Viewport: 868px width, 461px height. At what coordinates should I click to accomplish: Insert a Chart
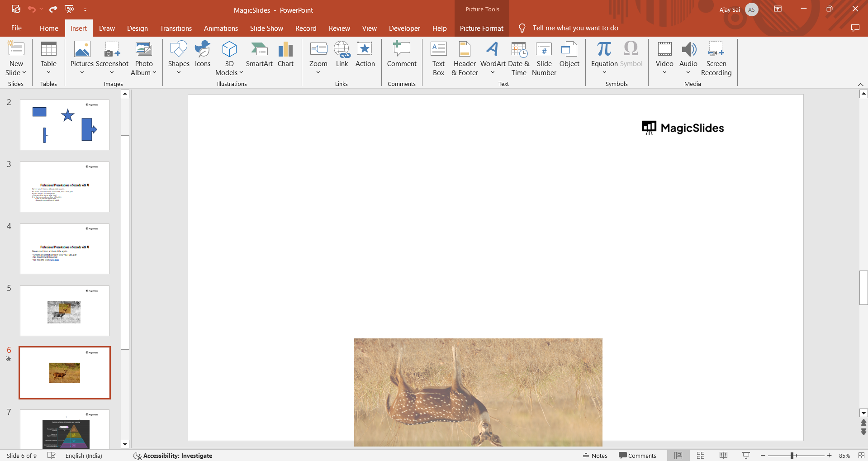point(285,54)
